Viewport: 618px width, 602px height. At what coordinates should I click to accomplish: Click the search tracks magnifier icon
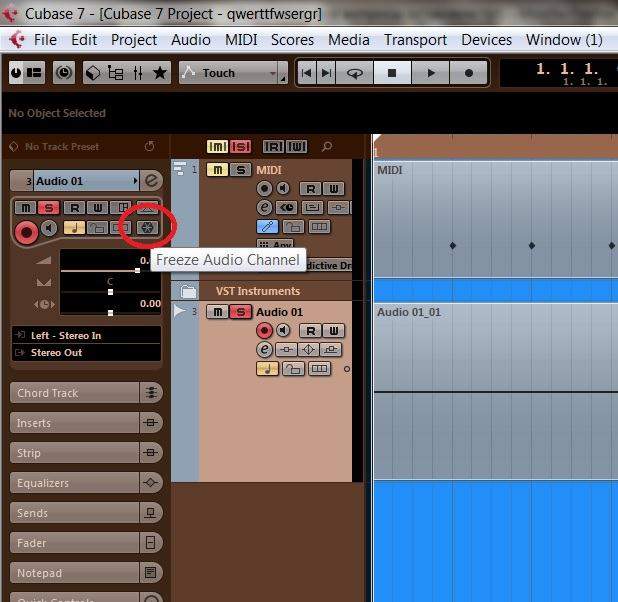tap(326, 147)
